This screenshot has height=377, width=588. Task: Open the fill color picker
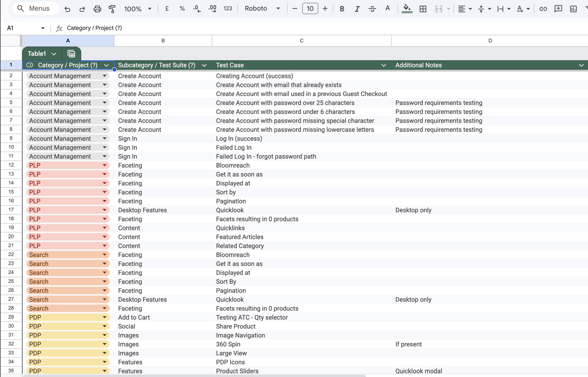[x=407, y=9]
